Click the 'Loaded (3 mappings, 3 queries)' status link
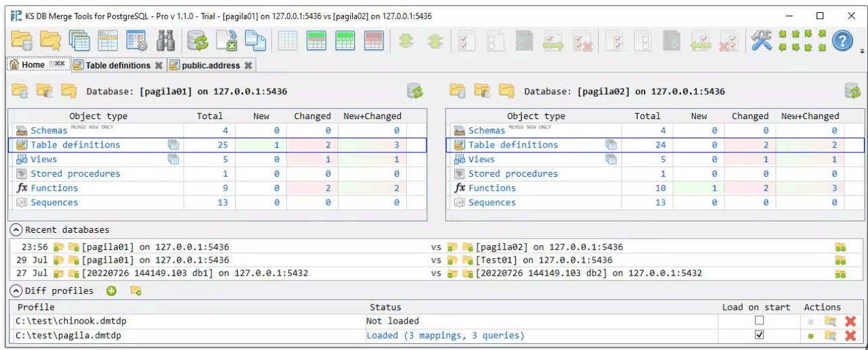Viewport: 868px width, 350px height. 446,335
